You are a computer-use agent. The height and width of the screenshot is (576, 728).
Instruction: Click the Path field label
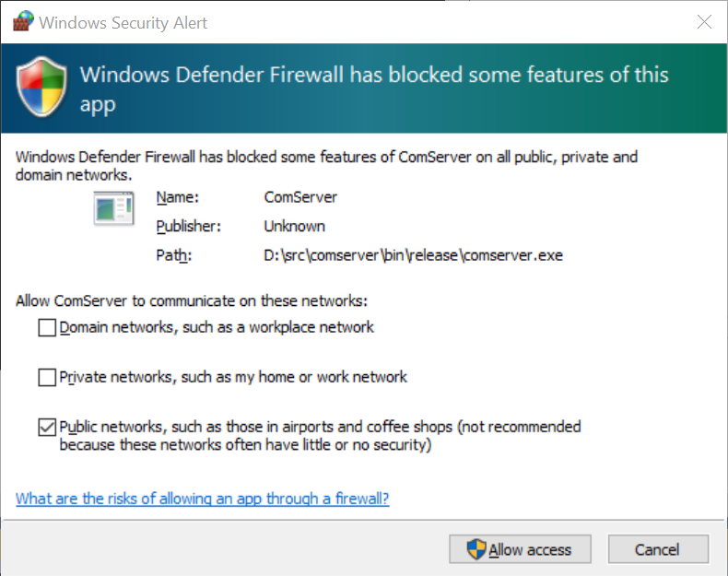[x=173, y=255]
